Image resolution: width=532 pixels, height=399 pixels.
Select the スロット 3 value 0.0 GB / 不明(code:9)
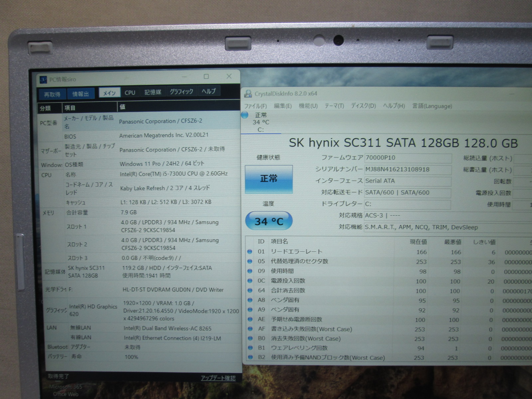coord(151,258)
